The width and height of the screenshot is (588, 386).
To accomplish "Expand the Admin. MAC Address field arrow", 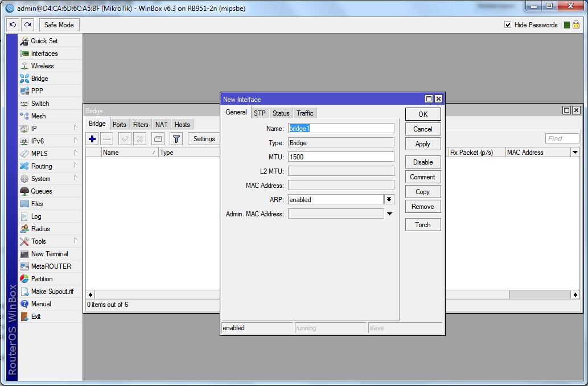I will 389,214.
